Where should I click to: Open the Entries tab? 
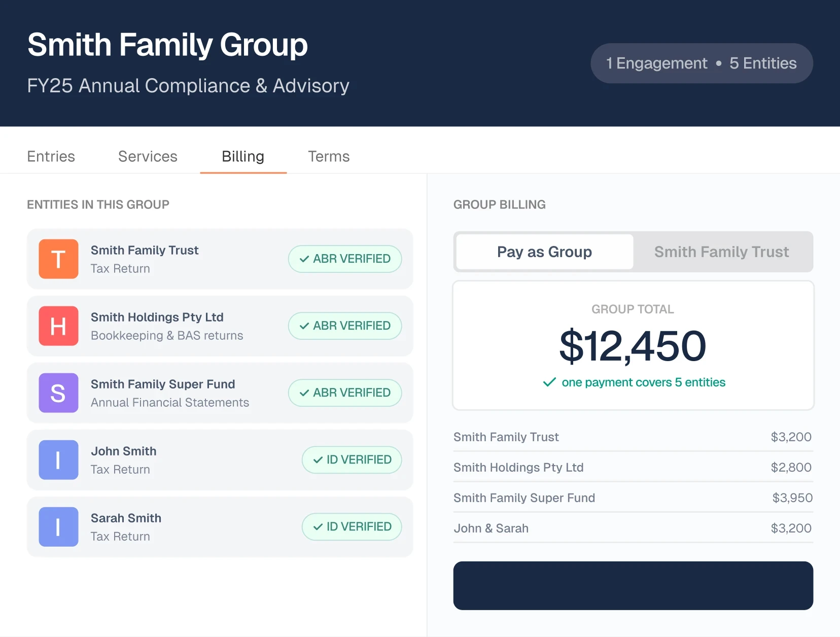(51, 157)
